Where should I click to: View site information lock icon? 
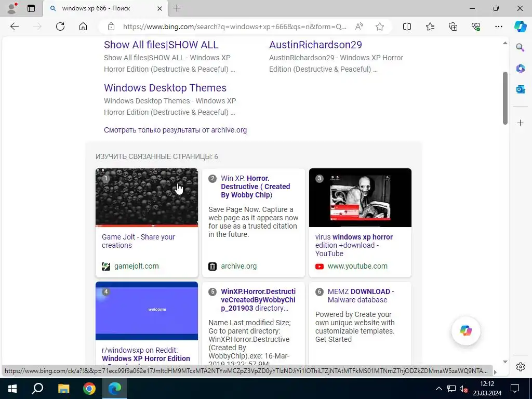(111, 26)
